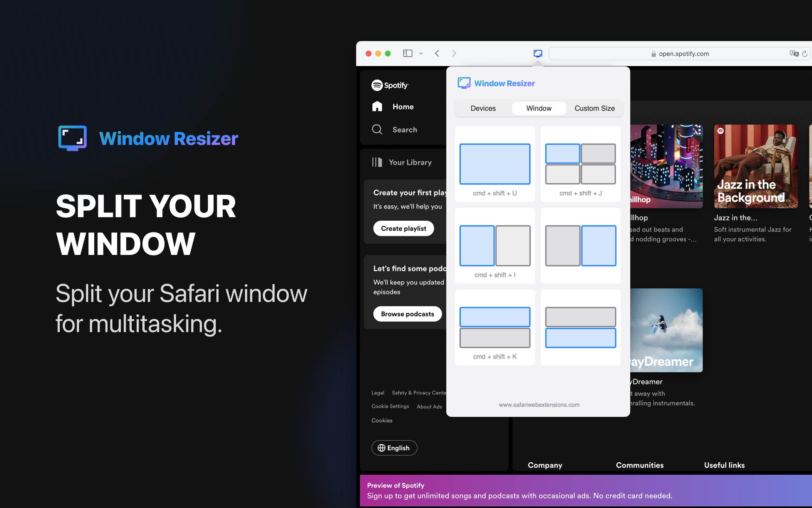Image resolution: width=812 pixels, height=508 pixels.
Task: Click the Useful links footer heading
Action: [x=724, y=465]
